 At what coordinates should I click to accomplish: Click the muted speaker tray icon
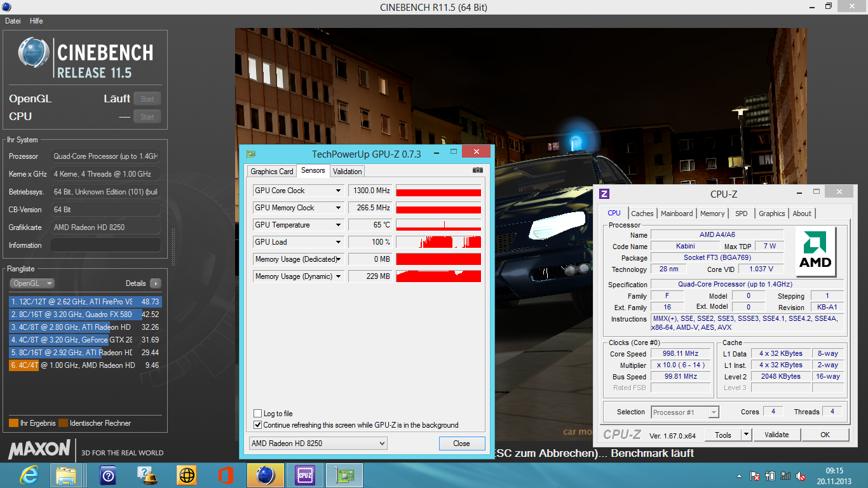pyautogui.click(x=801, y=476)
